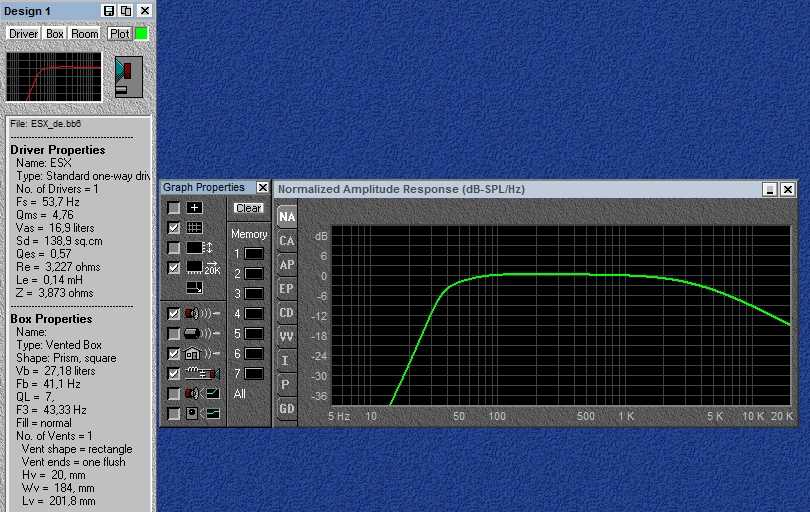Click the 'Vb = 27,18 liters' value
The width and height of the screenshot is (810, 512).
pyautogui.click(x=55, y=371)
